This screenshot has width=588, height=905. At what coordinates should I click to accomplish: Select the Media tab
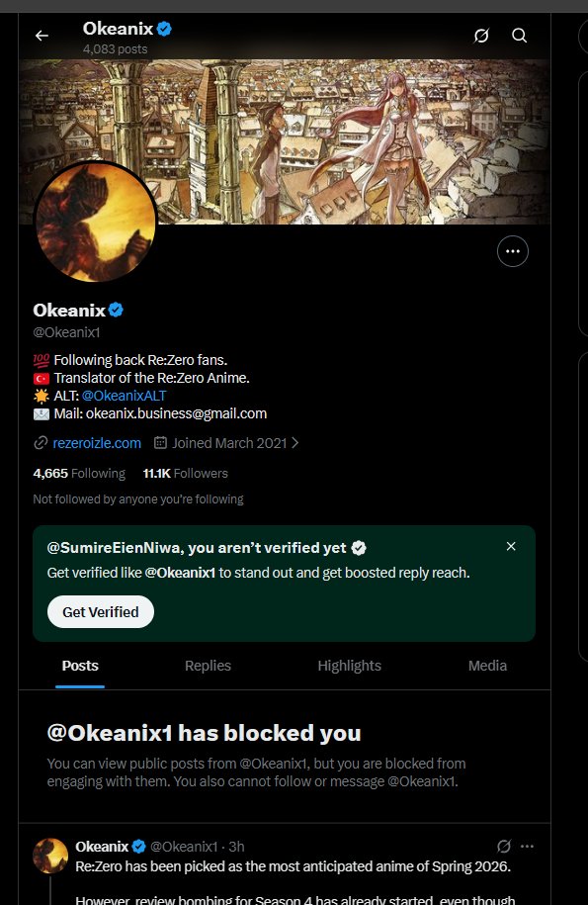(x=487, y=666)
